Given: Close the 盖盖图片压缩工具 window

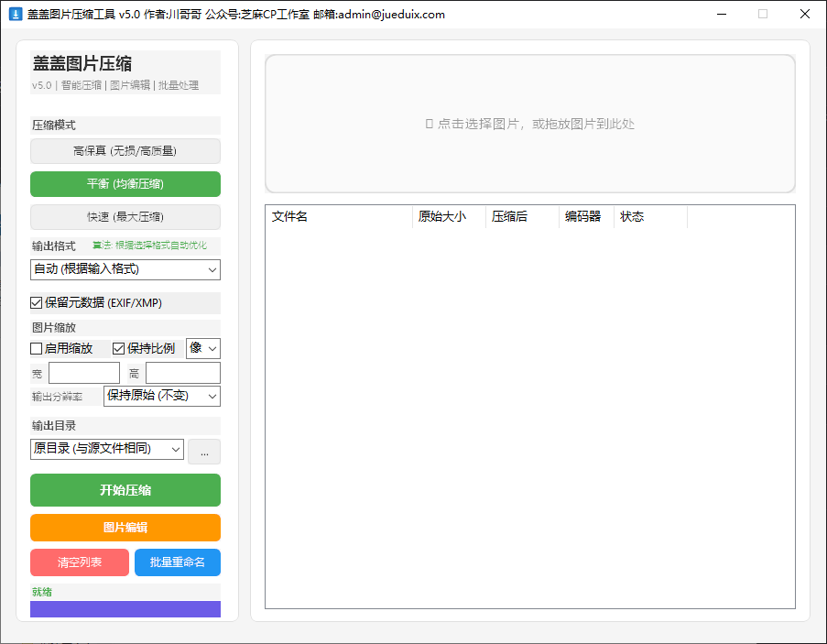Looking at the screenshot, I should coord(805,15).
